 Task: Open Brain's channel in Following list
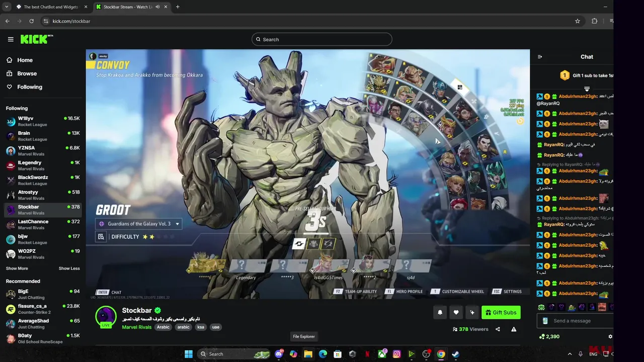(43, 136)
